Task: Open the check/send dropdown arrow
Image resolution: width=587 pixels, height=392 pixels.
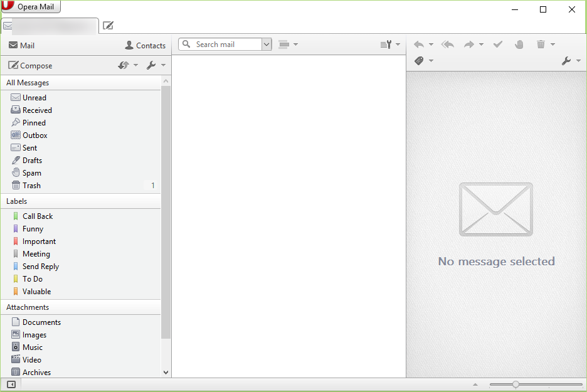Action: tap(136, 65)
